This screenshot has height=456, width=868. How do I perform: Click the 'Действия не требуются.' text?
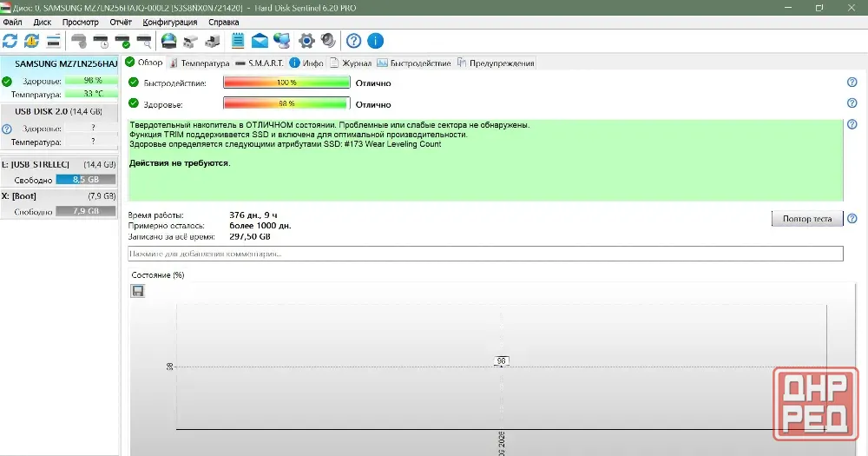(x=180, y=163)
